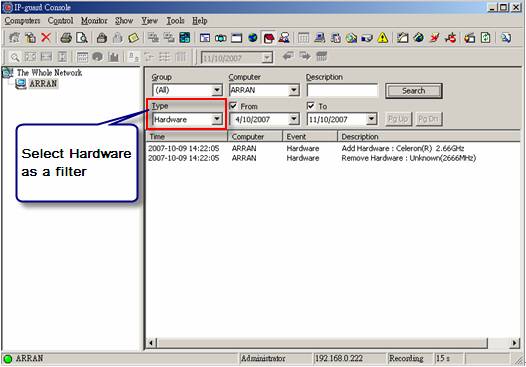
Task: Click the dark padlock icon
Action: point(102,38)
